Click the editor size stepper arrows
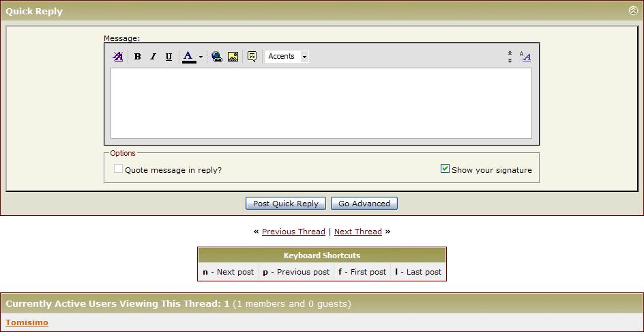Screen dimensions: 644x332 pyautogui.click(x=510, y=57)
